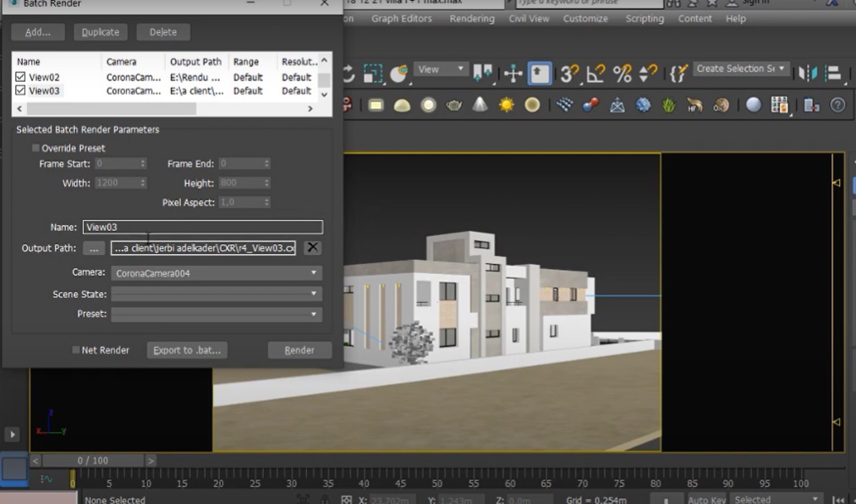Viewport: 856px width, 504px height.
Task: Click the Frame End spinner arrows
Action: point(266,163)
